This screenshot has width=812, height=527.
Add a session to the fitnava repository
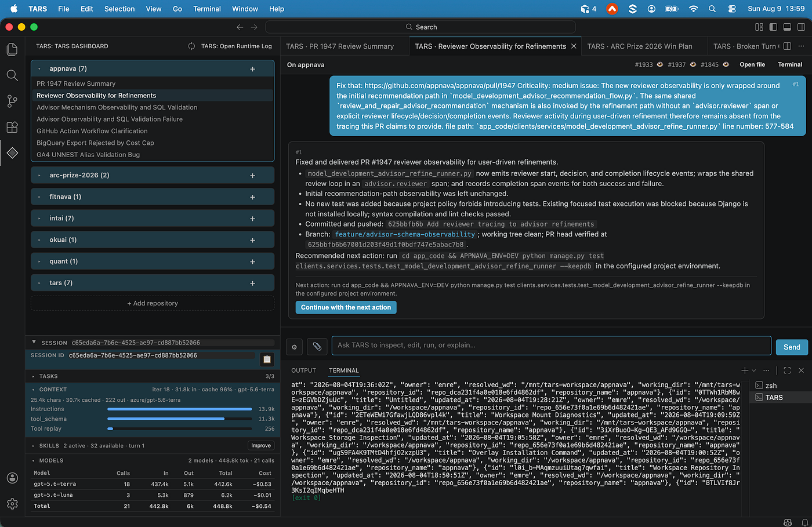click(252, 197)
